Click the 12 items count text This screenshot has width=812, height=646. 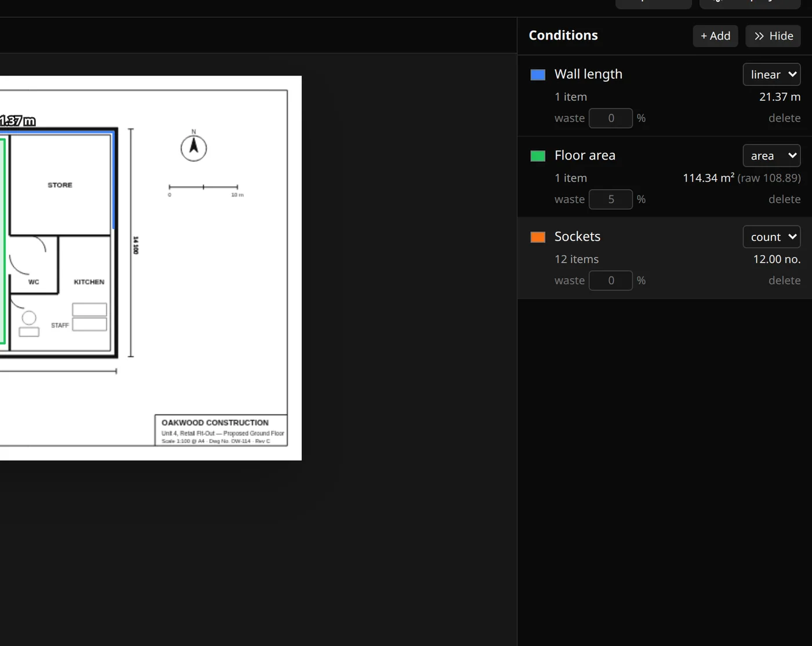[x=577, y=259]
